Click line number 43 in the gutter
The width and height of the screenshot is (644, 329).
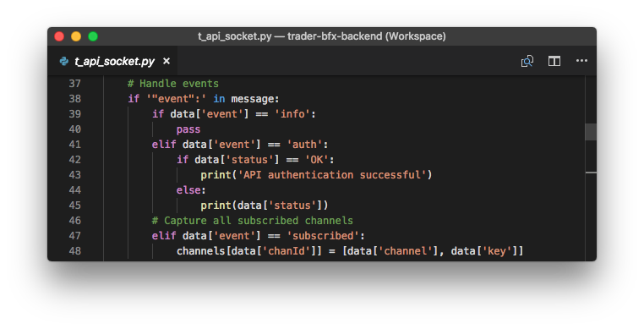74,175
